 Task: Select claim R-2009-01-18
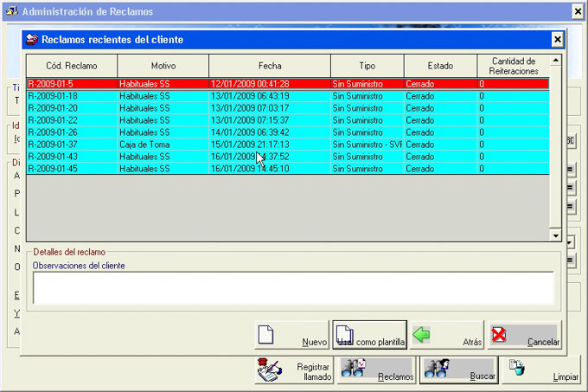288,96
